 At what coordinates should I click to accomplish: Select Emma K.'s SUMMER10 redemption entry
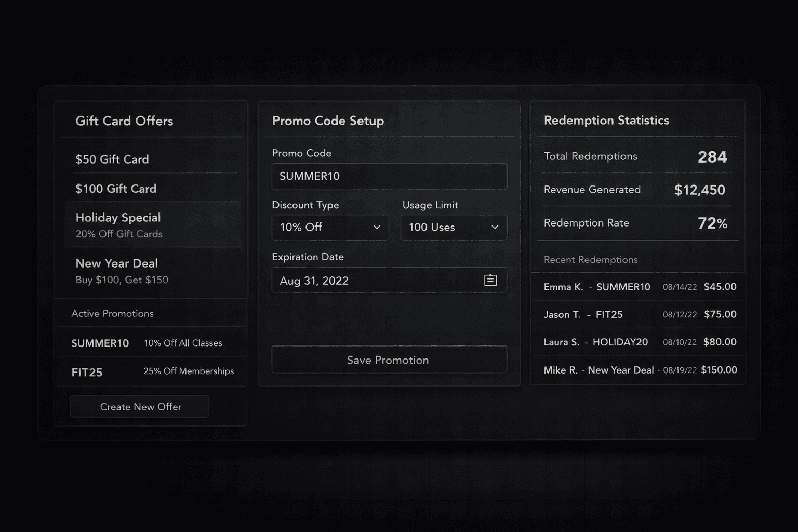(639, 287)
